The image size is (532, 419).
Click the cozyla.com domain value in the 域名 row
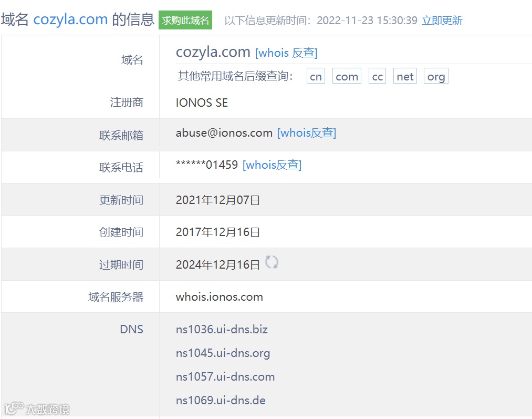click(x=213, y=52)
